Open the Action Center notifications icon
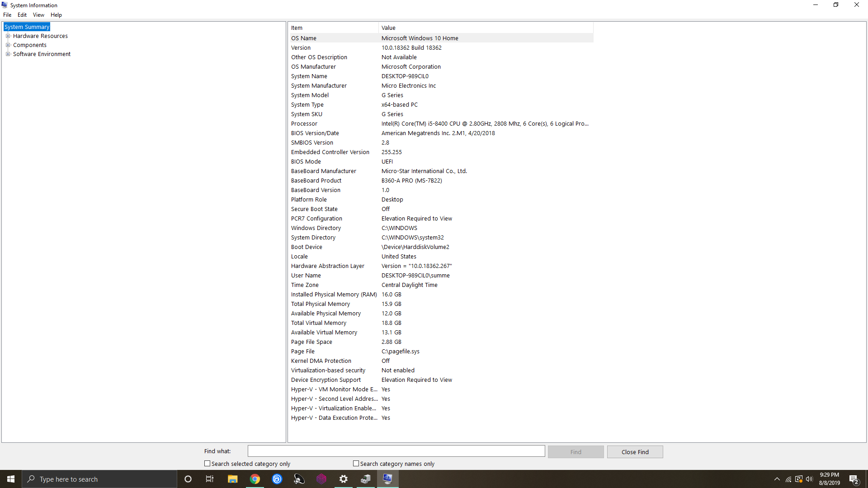The image size is (868, 488). (x=854, y=479)
